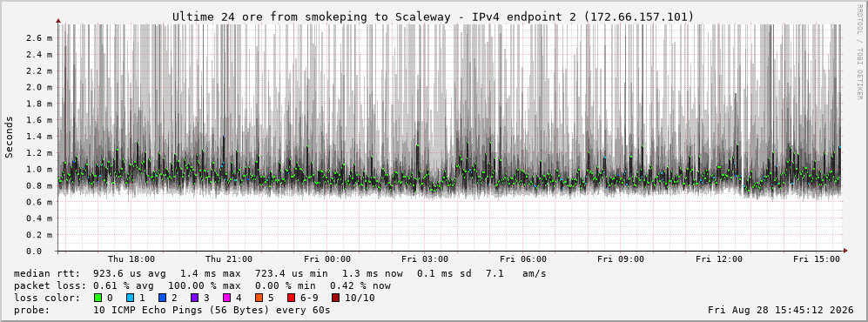Screen dimensions: 868x322
Task: Click the RRDTOOL / TOBI OETIKER watermark
Action: 859,52
